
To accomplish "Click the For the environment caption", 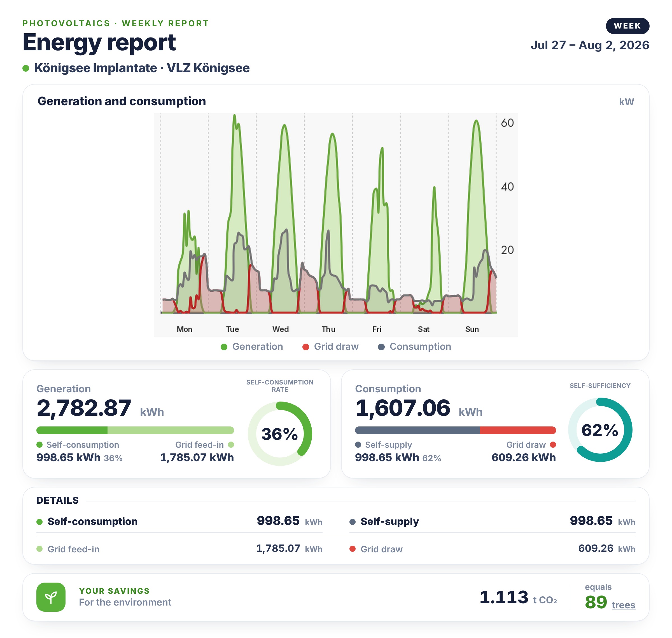I will coord(125,603).
